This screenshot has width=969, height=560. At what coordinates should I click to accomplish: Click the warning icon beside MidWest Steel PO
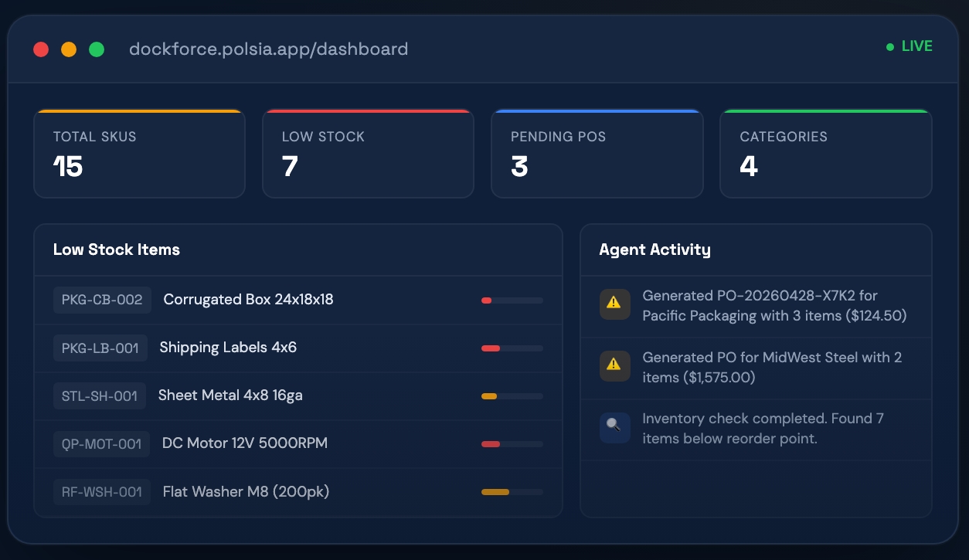point(614,365)
